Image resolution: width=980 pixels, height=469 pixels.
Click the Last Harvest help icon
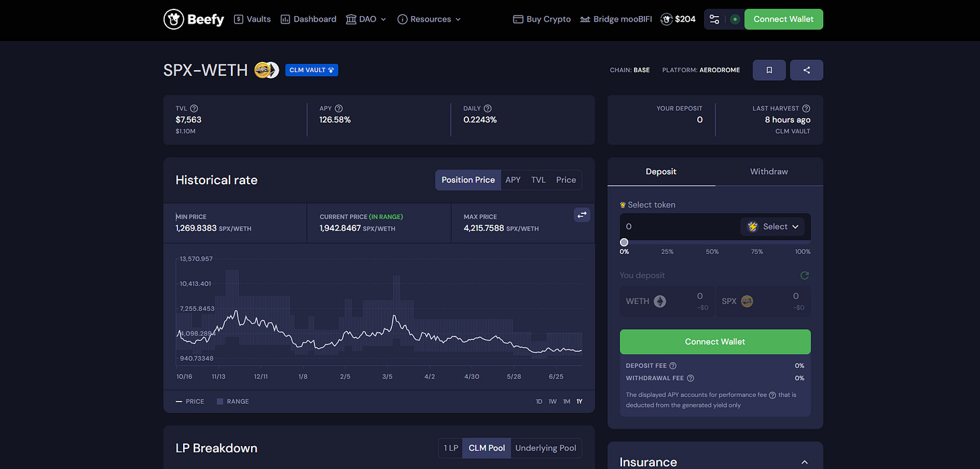[806, 108]
